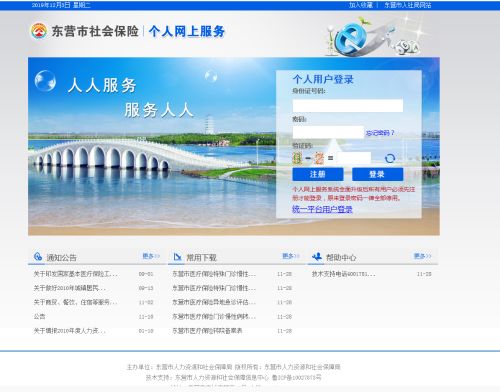Click the blue 登录 login button

click(x=377, y=174)
